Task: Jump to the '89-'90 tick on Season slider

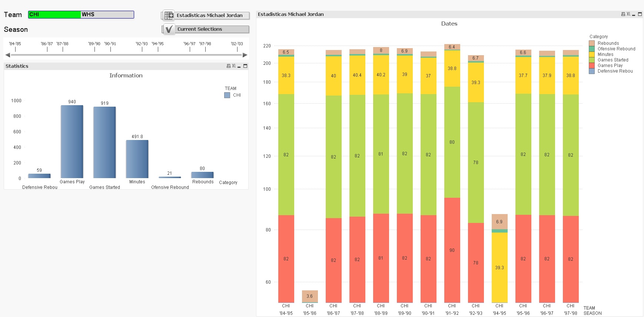Action: [x=94, y=44]
